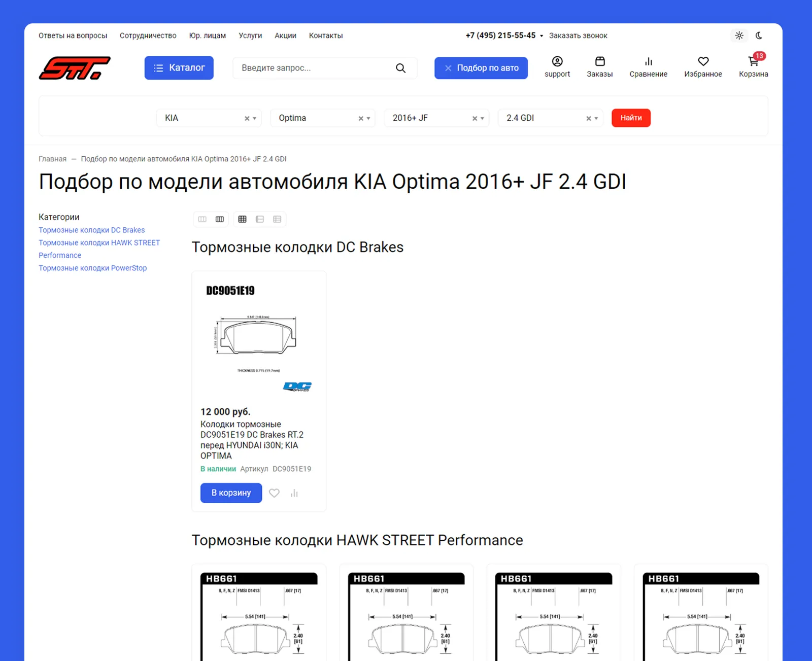Viewport: 812px width, 661px height.
Task: Select the list layout view icon
Action: point(260,219)
